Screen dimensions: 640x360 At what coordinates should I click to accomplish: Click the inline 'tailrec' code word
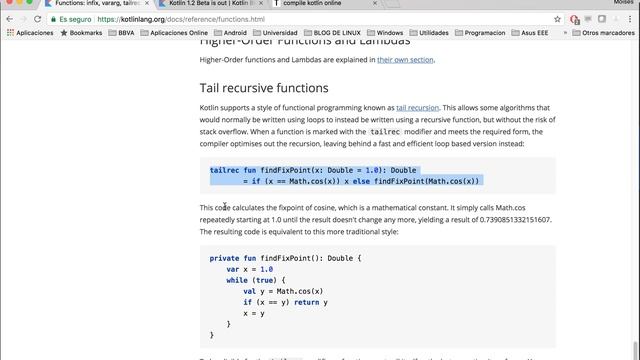pos(385,132)
